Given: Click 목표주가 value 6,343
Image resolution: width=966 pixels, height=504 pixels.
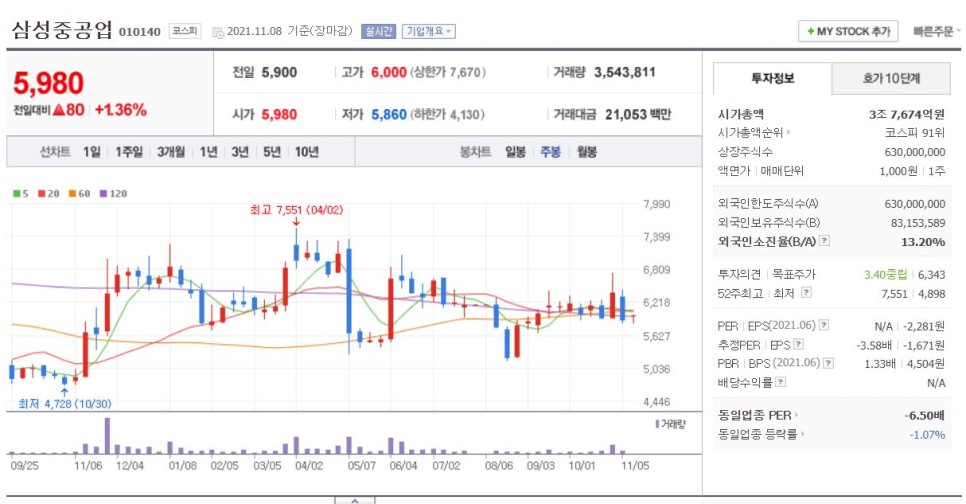Looking at the screenshot, I should pyautogui.click(x=932, y=274).
